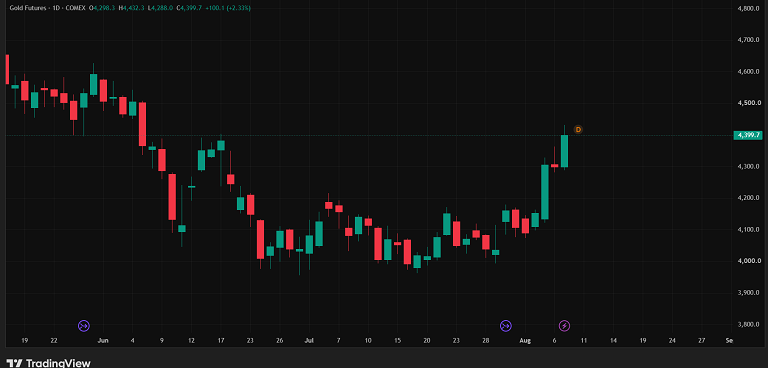This screenshot has height=368, width=768.
Task: Open the contract rollover icon before the Jun label
Action: (84, 325)
